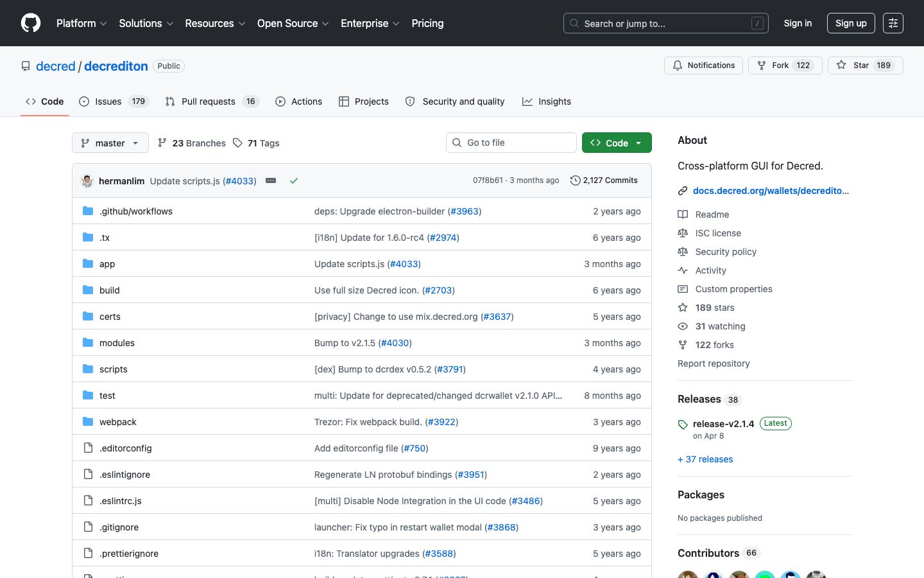Viewport: 924px width, 578px height.
Task: Click the eye icon beside 31 watching
Action: 683,326
